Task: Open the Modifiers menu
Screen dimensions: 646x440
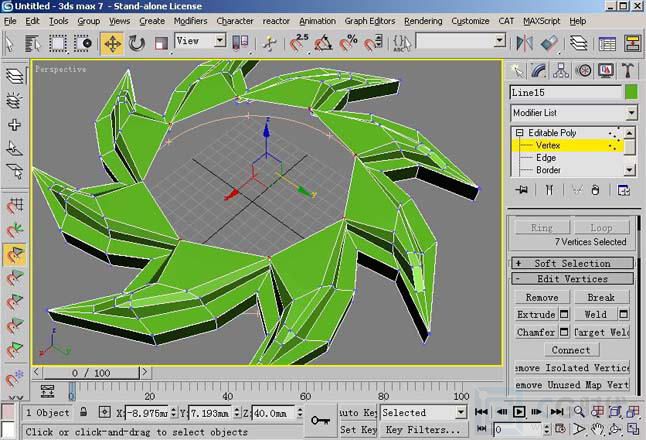Action: coord(190,21)
